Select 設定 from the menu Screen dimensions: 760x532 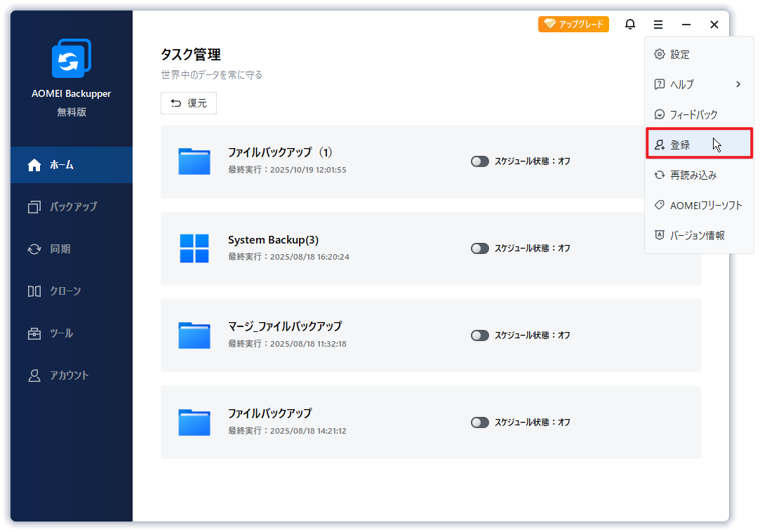[699, 54]
